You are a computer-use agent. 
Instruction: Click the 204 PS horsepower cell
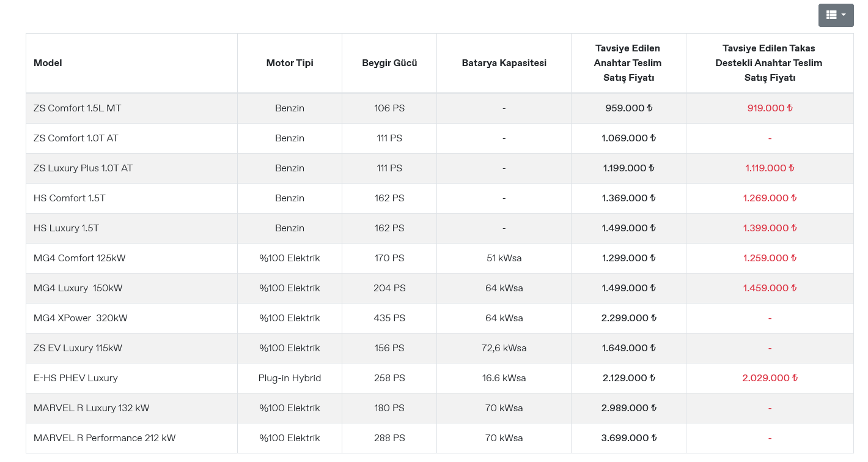389,288
